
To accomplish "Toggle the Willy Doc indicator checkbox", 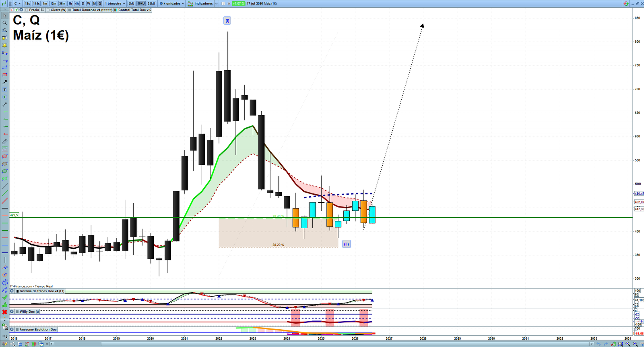I will click(x=17, y=312).
